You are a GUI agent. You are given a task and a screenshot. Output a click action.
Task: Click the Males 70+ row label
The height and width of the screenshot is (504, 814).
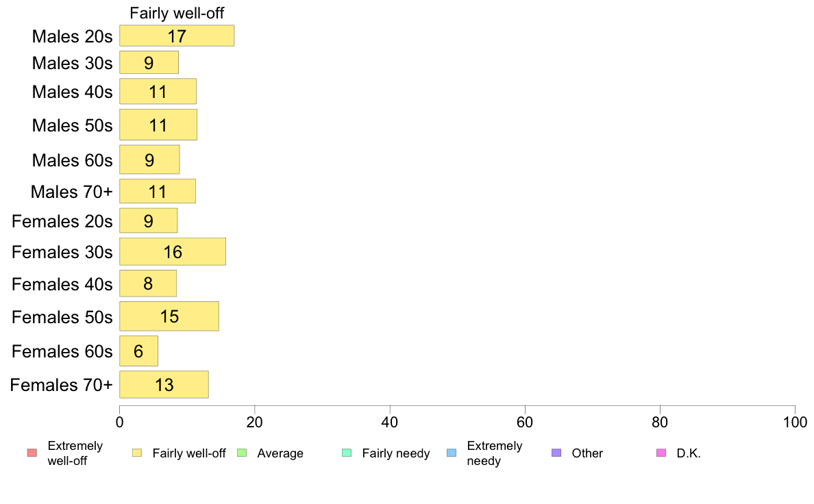71,192
